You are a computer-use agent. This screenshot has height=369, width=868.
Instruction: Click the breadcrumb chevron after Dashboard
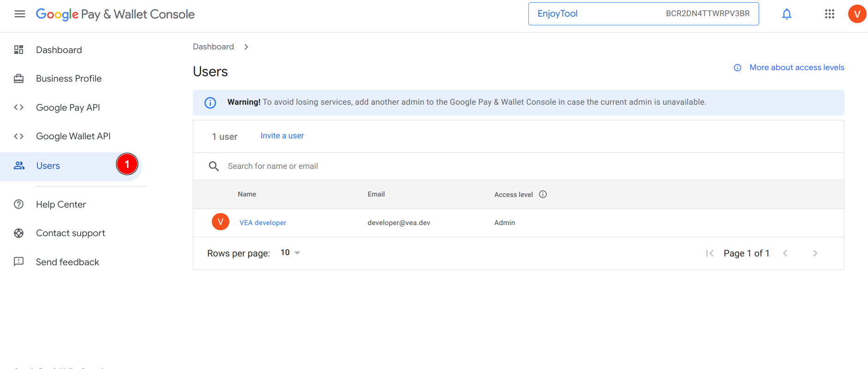(x=246, y=47)
